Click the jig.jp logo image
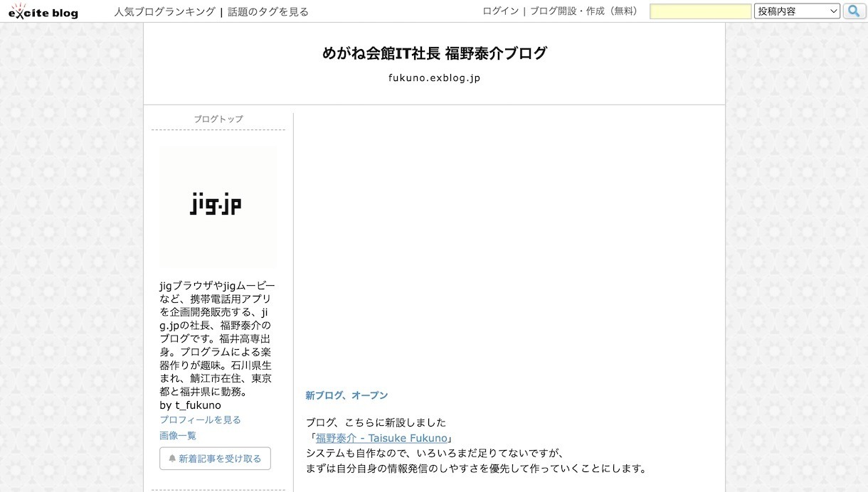 click(216, 205)
